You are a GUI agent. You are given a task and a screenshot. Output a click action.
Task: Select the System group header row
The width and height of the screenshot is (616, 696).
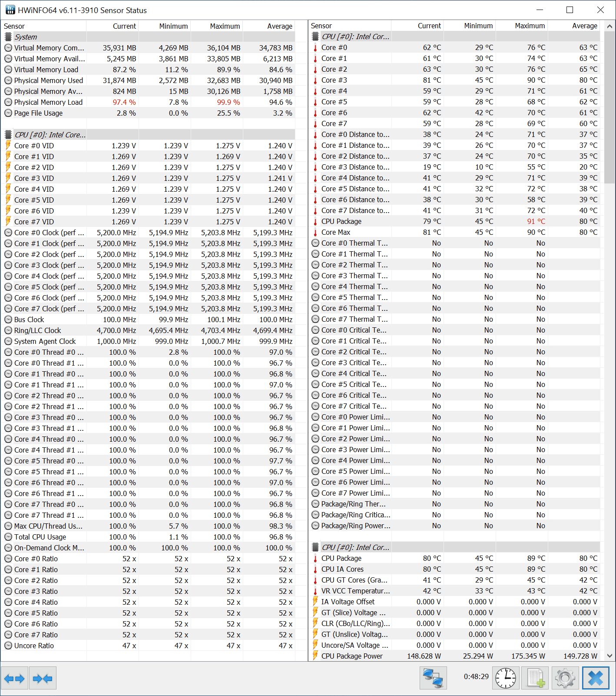tap(148, 37)
